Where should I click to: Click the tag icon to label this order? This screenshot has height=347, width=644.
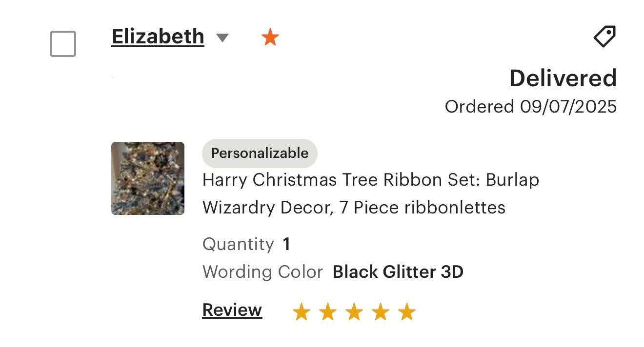(x=604, y=37)
